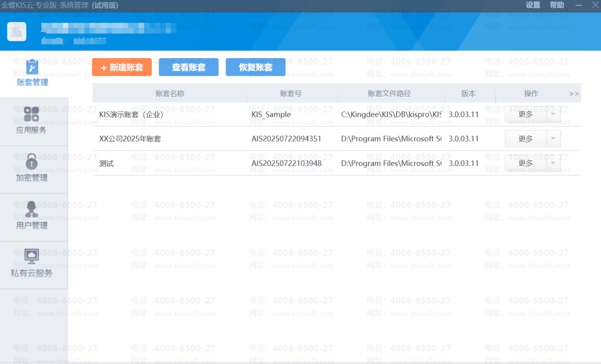Click the 操作 column header
601x364 pixels.
coord(531,93)
